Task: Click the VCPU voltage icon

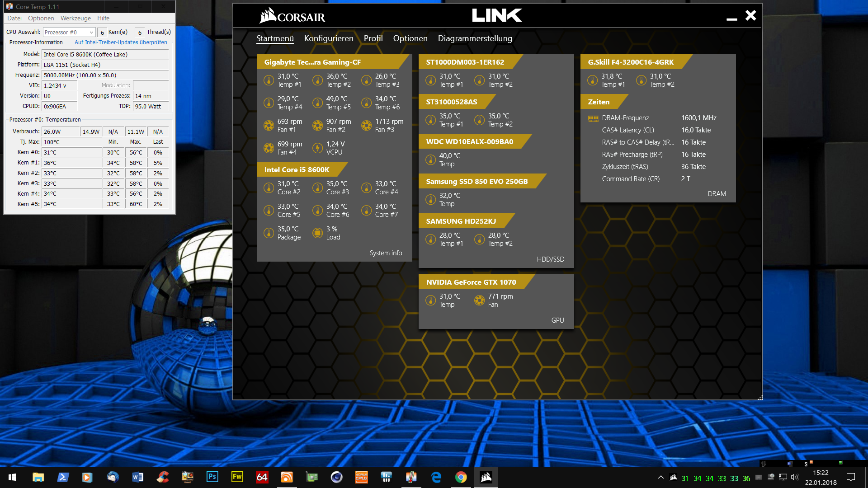Action: click(317, 148)
